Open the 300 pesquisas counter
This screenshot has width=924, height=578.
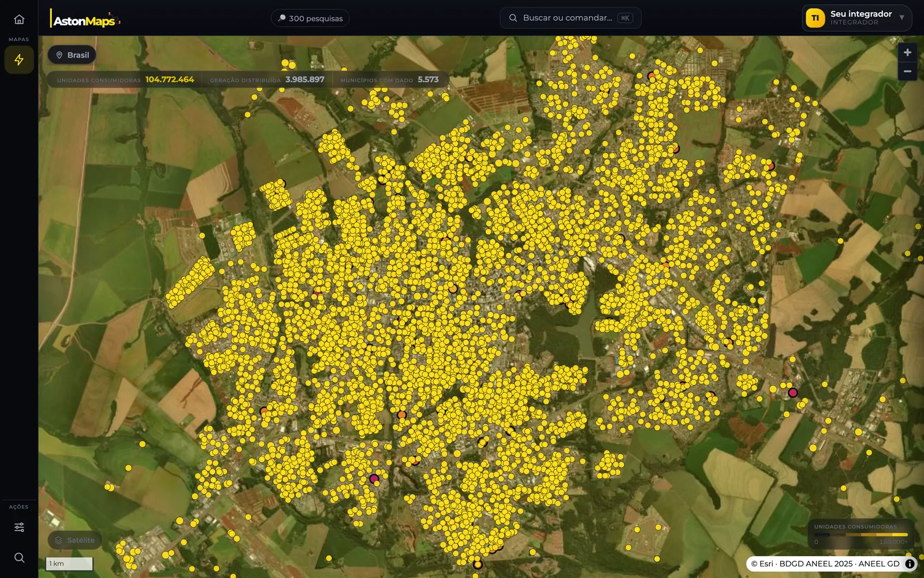tap(310, 18)
